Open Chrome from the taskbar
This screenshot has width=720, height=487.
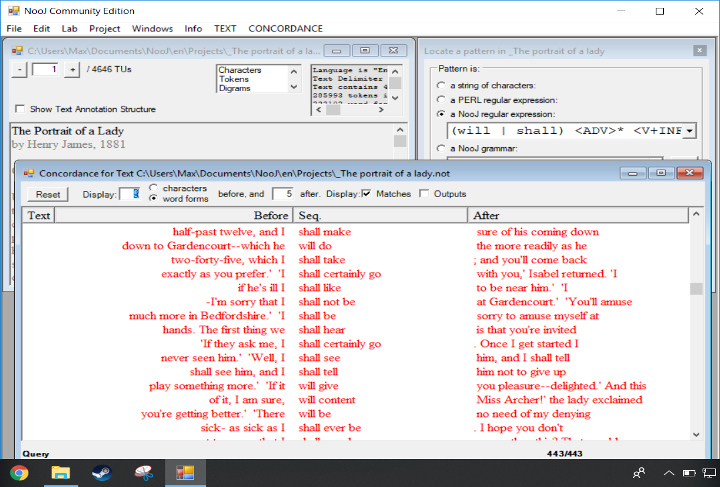click(x=19, y=472)
